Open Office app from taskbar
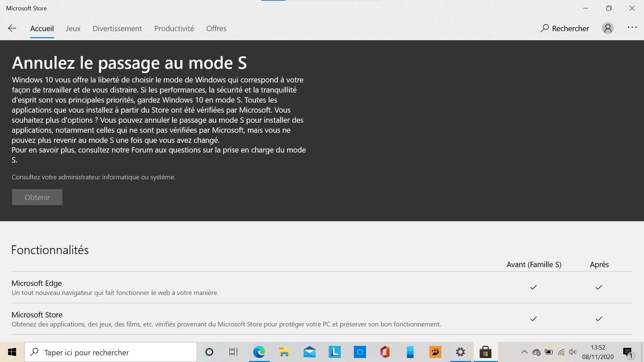644x362 pixels. pyautogui.click(x=385, y=352)
